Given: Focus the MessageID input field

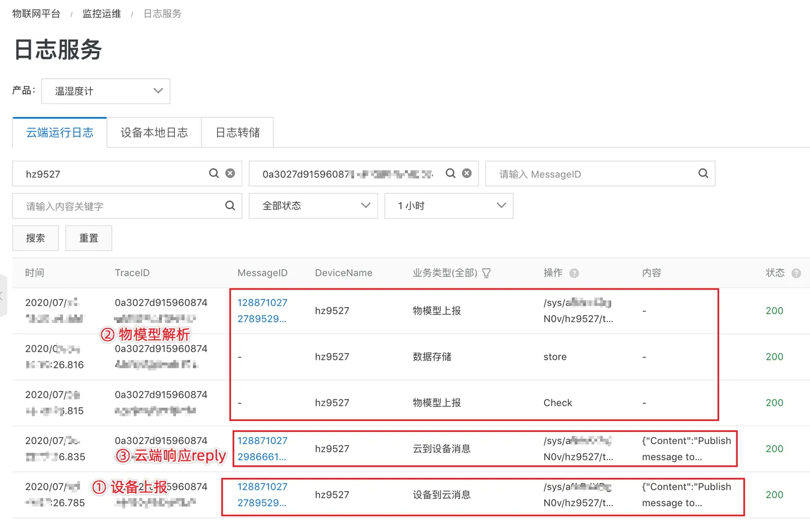Looking at the screenshot, I should pos(600,173).
